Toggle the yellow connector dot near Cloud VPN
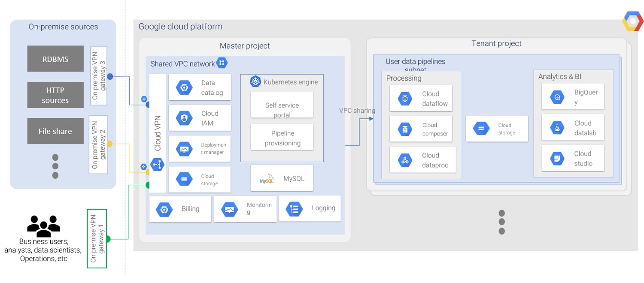 tap(147, 171)
